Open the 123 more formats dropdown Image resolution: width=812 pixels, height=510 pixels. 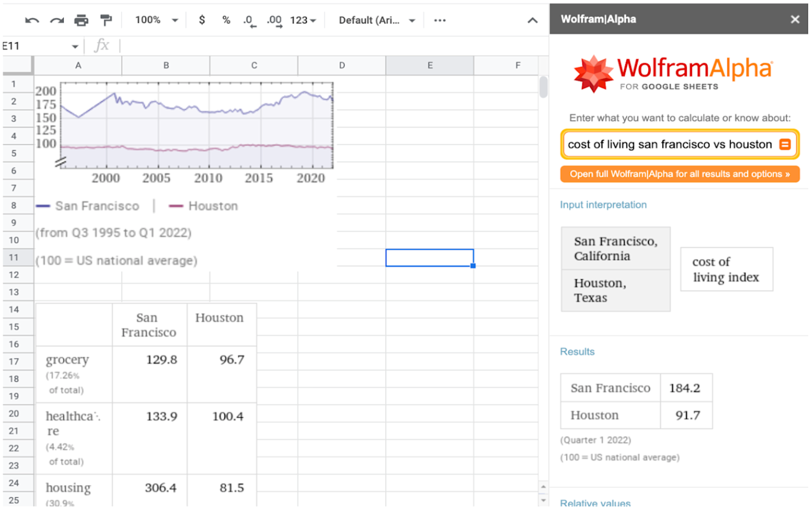coord(303,20)
